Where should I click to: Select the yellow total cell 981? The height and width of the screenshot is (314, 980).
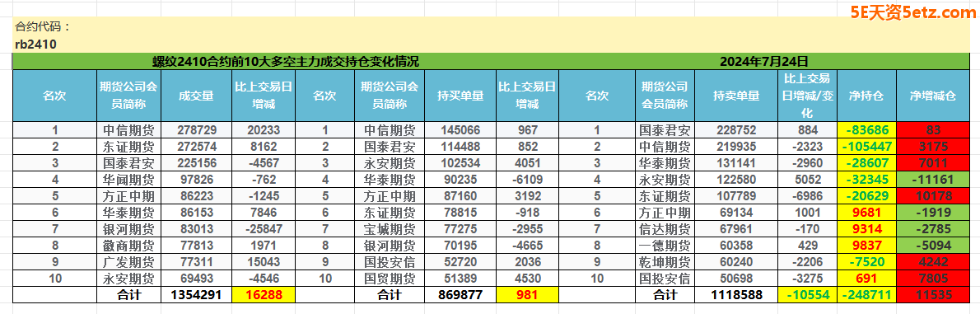point(528,294)
